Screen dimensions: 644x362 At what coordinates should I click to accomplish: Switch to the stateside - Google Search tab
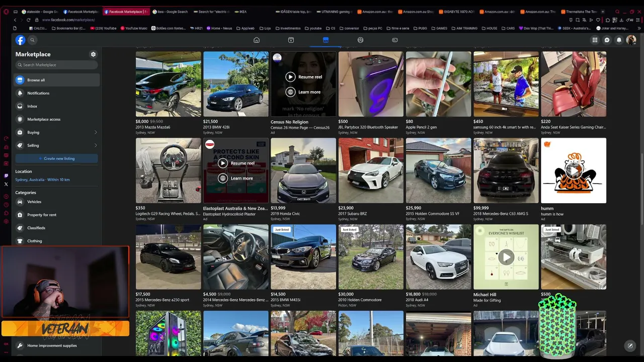pos(40,12)
